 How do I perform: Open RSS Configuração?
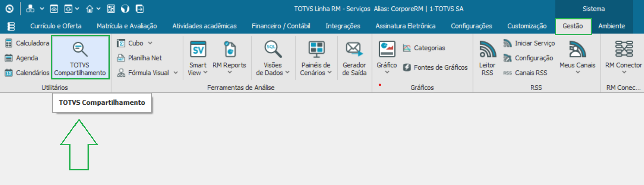point(528,58)
